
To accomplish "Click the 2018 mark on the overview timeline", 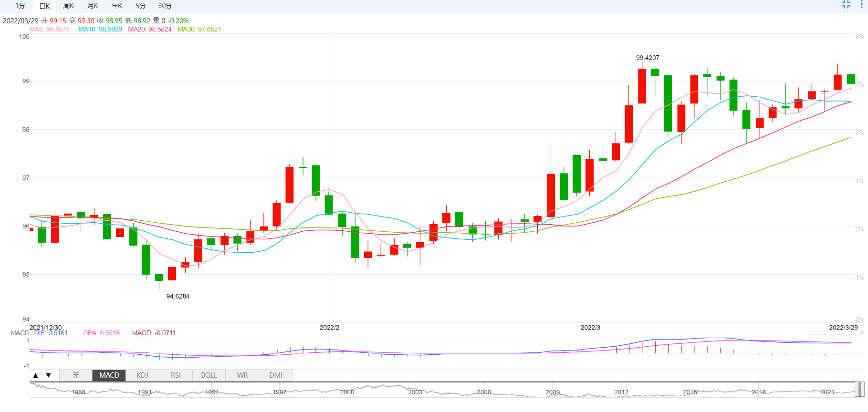I will pos(759,392).
